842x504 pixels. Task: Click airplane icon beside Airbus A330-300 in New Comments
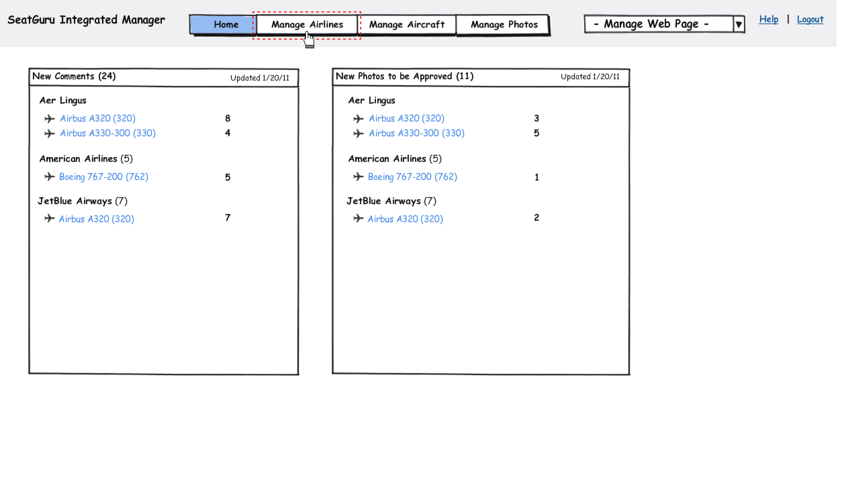49,134
